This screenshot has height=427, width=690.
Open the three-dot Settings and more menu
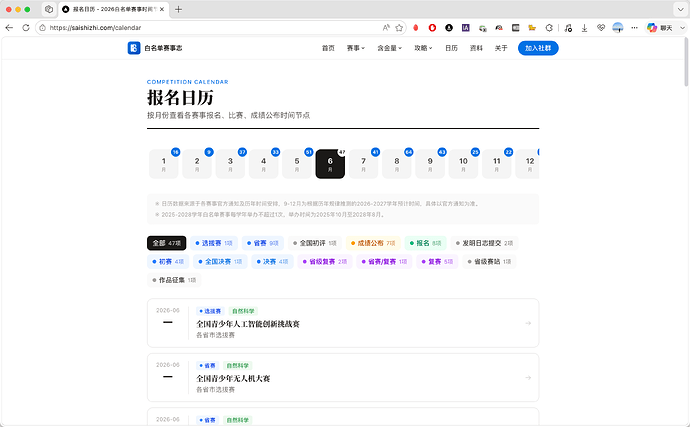pos(634,28)
